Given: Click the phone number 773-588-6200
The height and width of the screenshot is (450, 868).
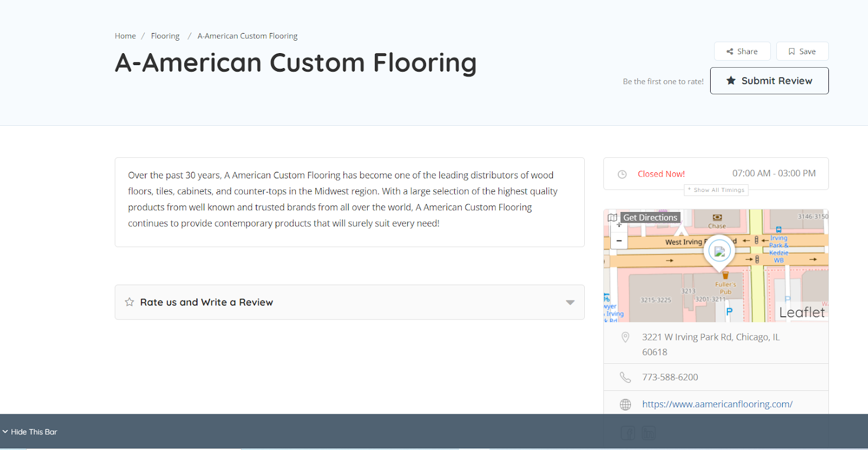Looking at the screenshot, I should (x=670, y=377).
